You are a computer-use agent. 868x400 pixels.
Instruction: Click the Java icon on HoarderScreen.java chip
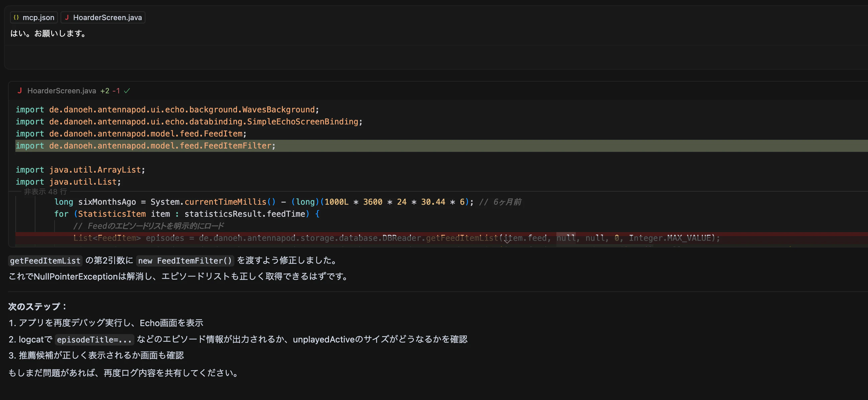(67, 17)
